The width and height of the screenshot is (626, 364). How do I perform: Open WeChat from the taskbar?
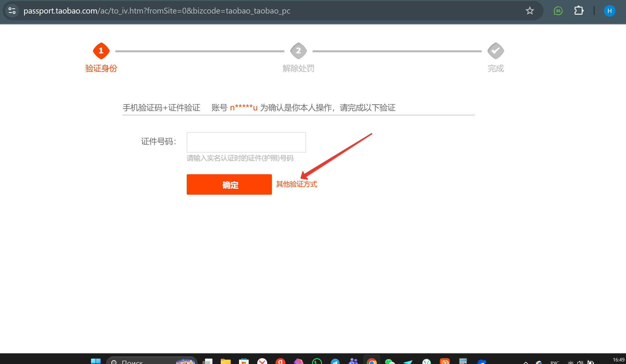coord(389,361)
